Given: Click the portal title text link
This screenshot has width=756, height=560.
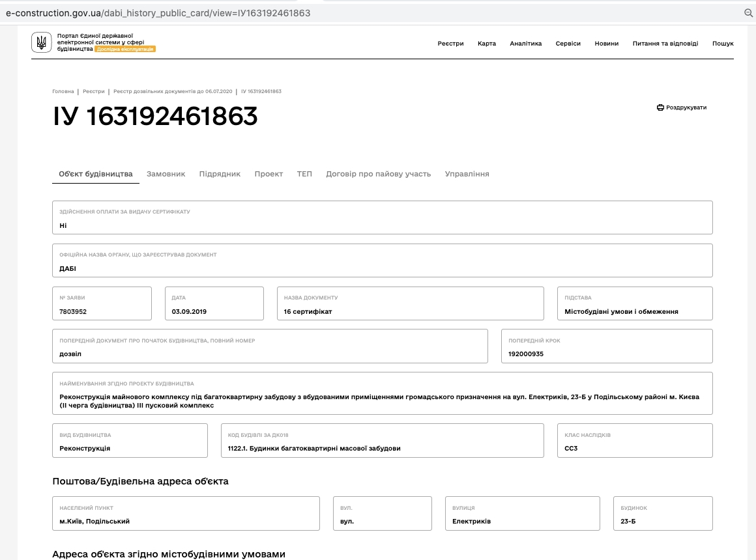Looking at the screenshot, I should 100,42.
